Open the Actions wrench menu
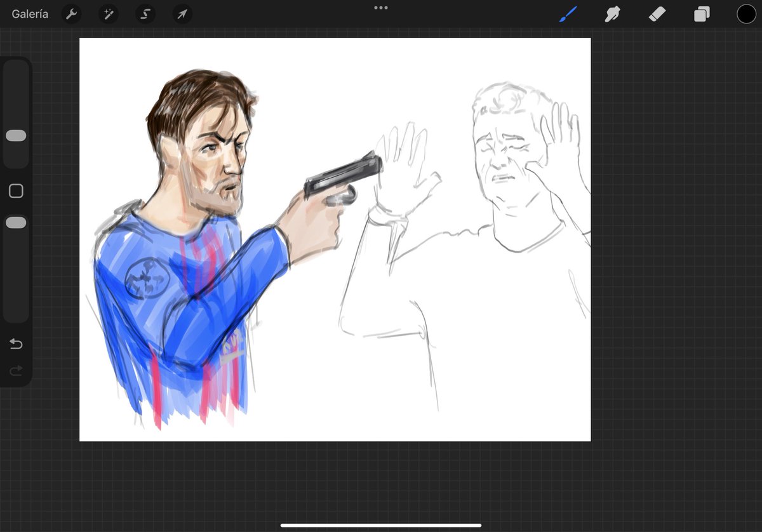Image resolution: width=762 pixels, height=532 pixels. [71, 14]
